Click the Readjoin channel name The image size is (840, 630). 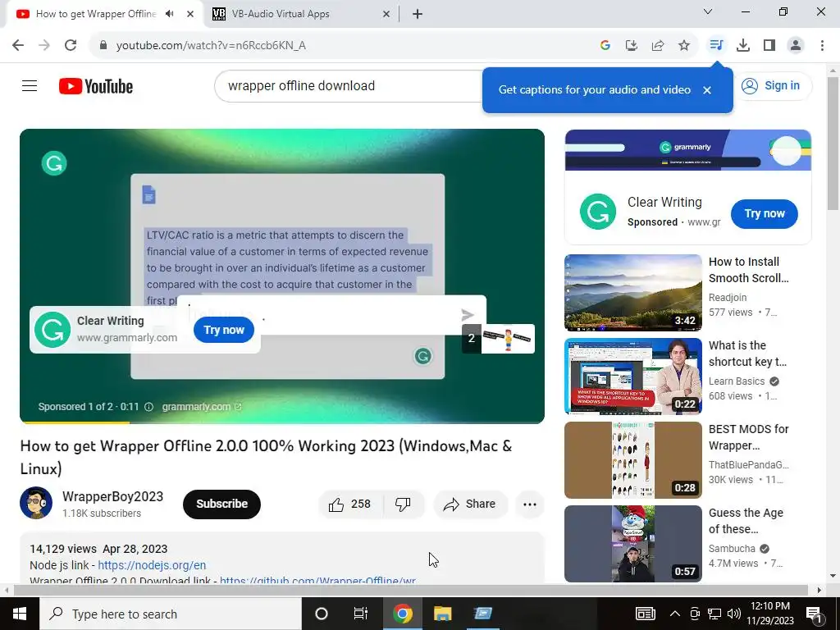[728, 297]
